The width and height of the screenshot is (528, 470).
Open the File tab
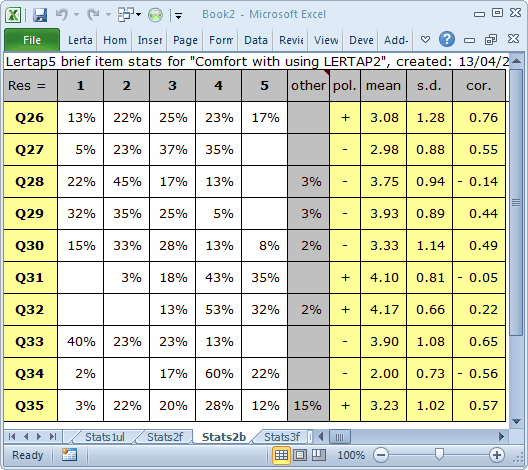point(32,40)
